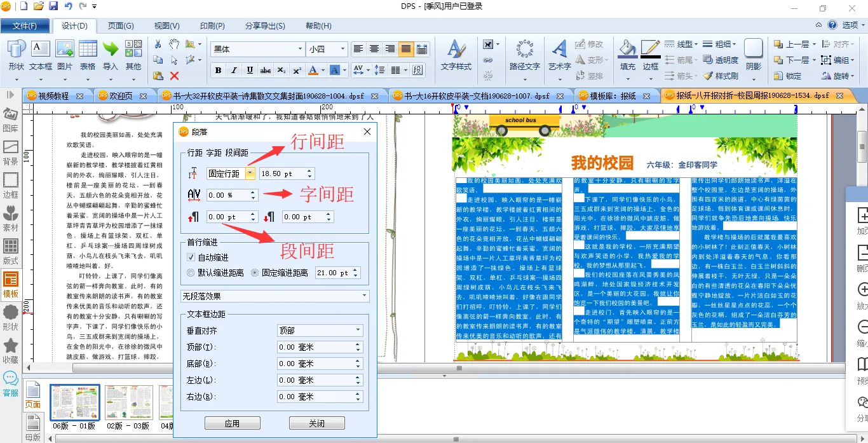868x443 pixels.
Task: Select 固定缩进距离 radio option
Action: pyautogui.click(x=255, y=273)
